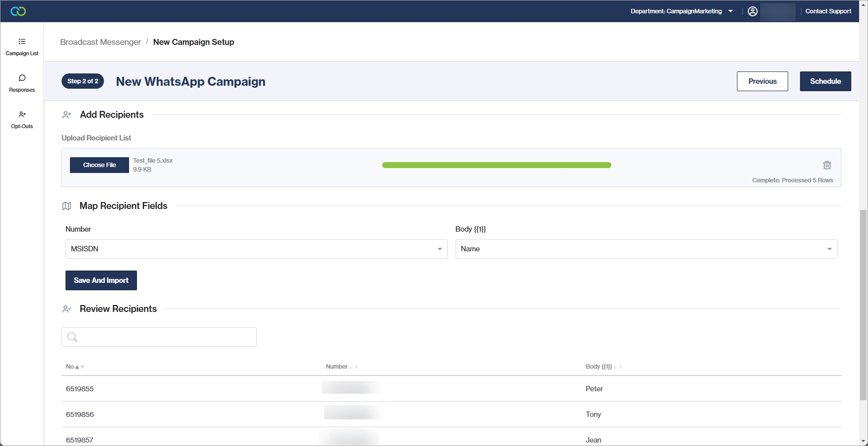868x446 pixels.
Task: Click the logo icon in top-left corner
Action: (x=18, y=11)
